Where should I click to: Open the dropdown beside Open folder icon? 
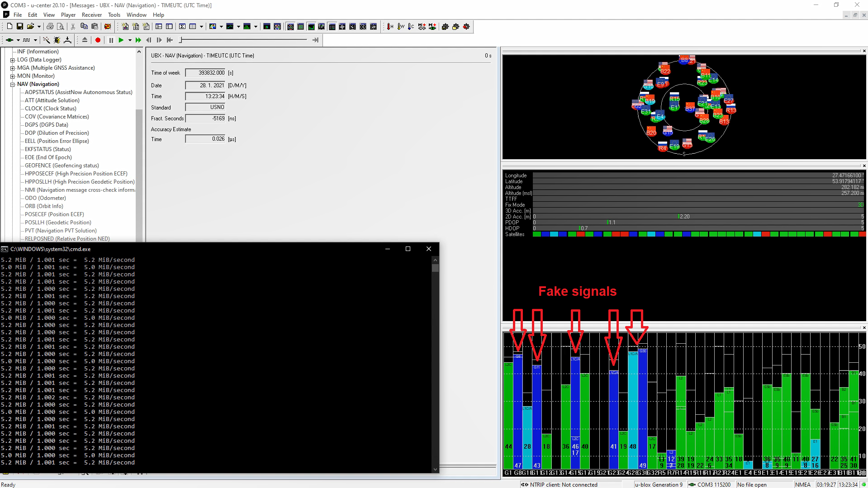pos(39,27)
